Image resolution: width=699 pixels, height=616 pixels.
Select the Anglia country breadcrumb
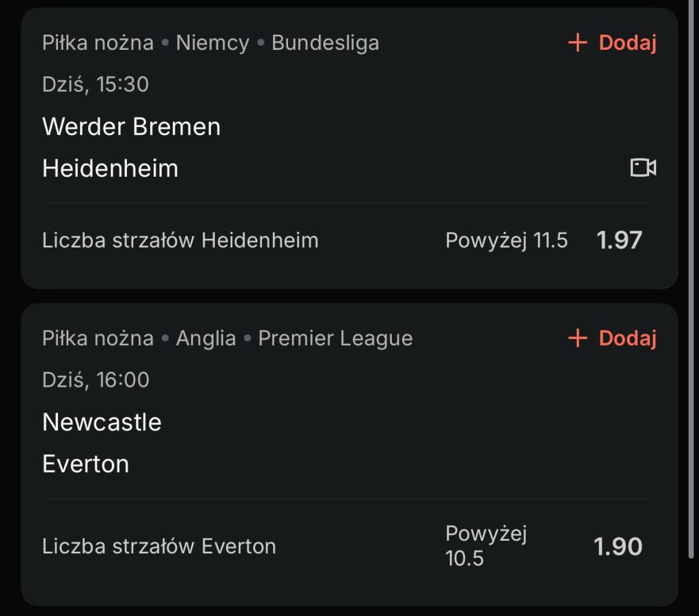(x=205, y=338)
